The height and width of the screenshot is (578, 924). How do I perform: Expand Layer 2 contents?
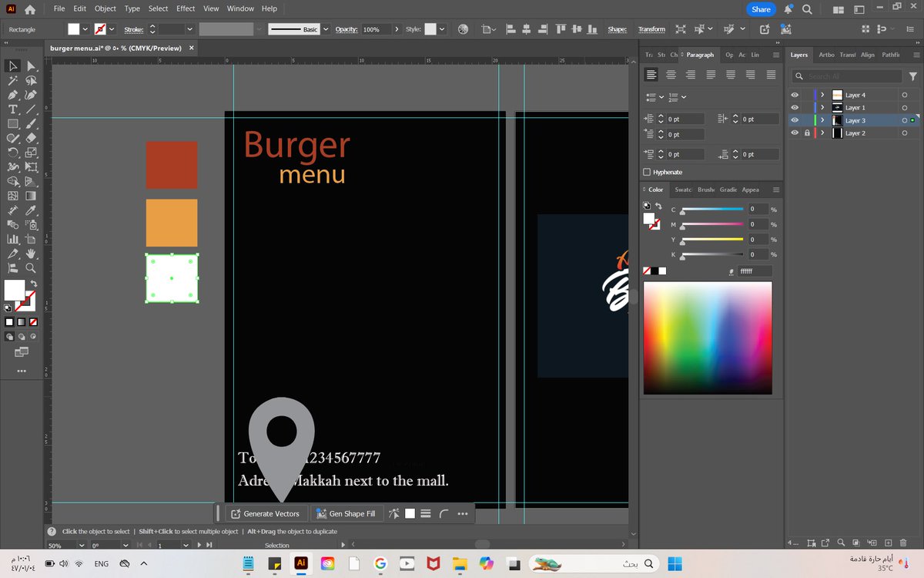click(822, 133)
